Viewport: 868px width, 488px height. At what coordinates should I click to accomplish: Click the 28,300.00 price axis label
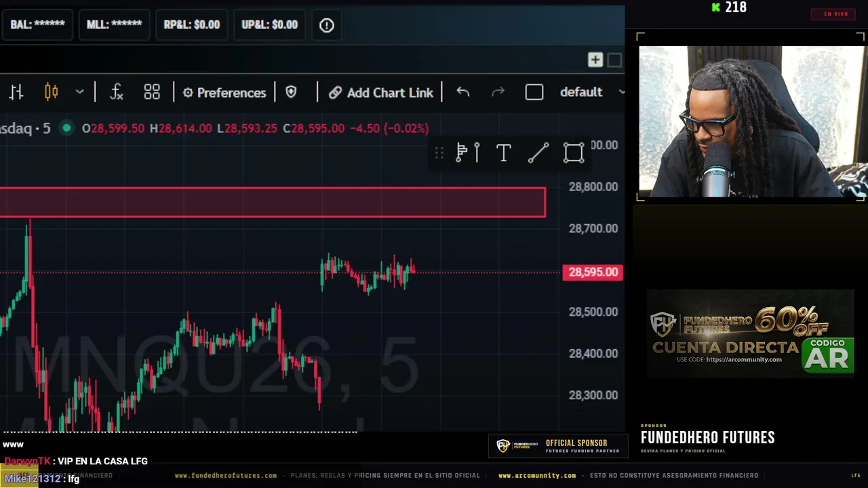point(593,395)
